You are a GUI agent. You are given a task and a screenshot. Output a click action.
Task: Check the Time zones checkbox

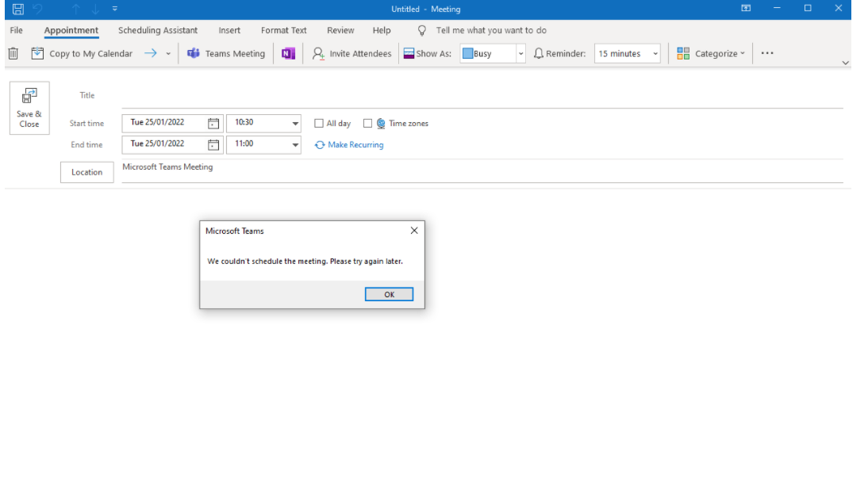367,124
